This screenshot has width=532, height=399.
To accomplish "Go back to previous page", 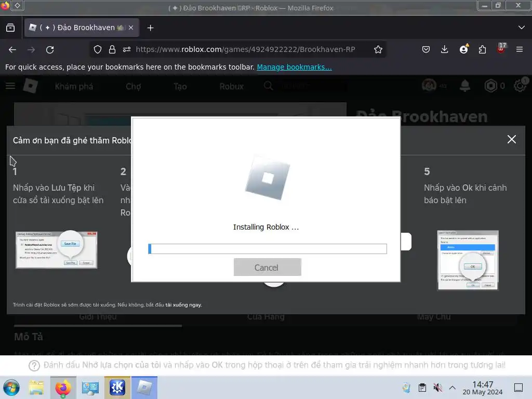I will [12, 49].
